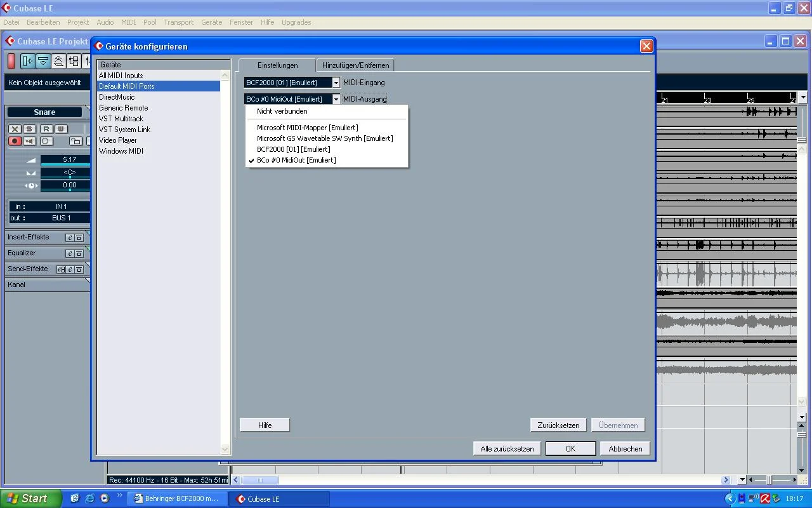Click the volume ramp icon in Inspector

[x=31, y=160]
